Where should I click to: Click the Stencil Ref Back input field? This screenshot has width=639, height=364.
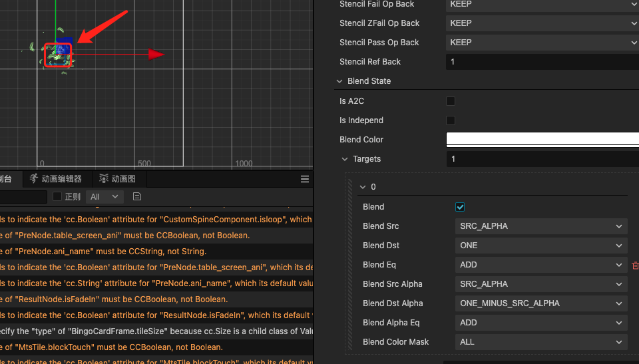coord(542,62)
